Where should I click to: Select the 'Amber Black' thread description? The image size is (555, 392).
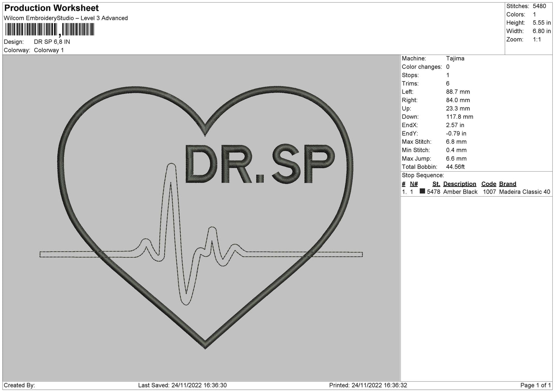pyautogui.click(x=461, y=192)
